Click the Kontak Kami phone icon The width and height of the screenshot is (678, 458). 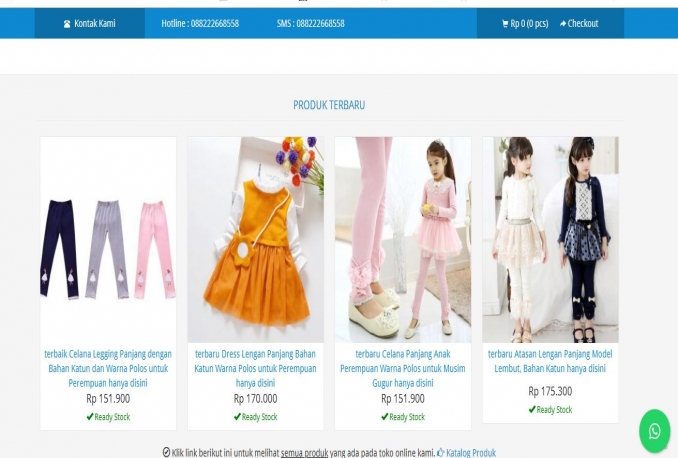(x=67, y=24)
